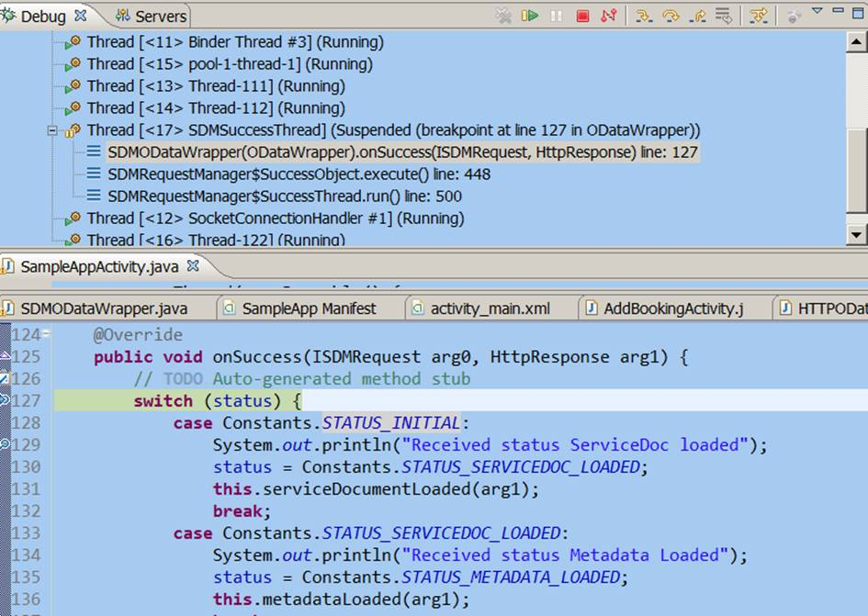Viewport: 868px width, 616px height.
Task: Open AddBookingActivity.j tab
Action: pyautogui.click(x=673, y=308)
